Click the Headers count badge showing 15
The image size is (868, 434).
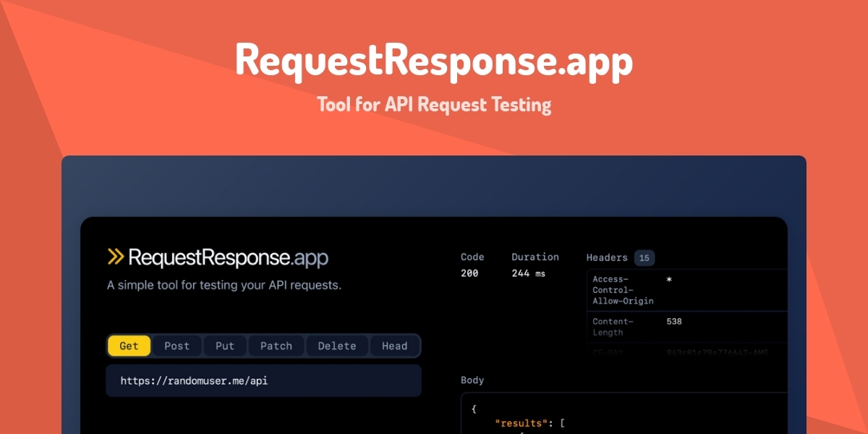tap(644, 258)
